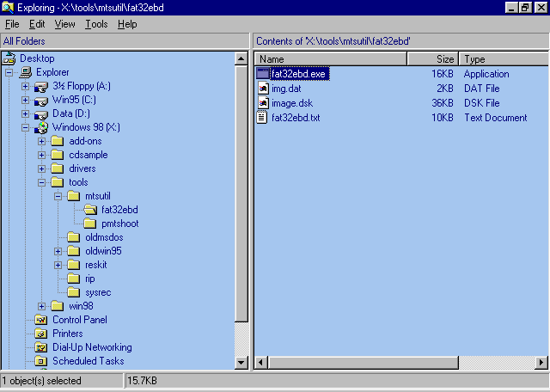550x392 pixels.
Task: Click the file list horizontal scrollbar thumb
Action: click(363, 363)
